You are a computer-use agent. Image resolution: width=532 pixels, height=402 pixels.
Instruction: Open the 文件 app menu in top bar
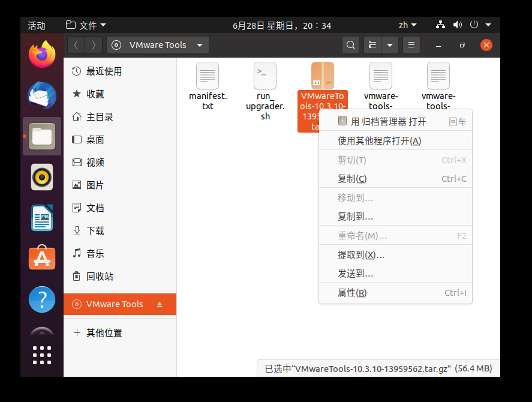(x=86, y=25)
